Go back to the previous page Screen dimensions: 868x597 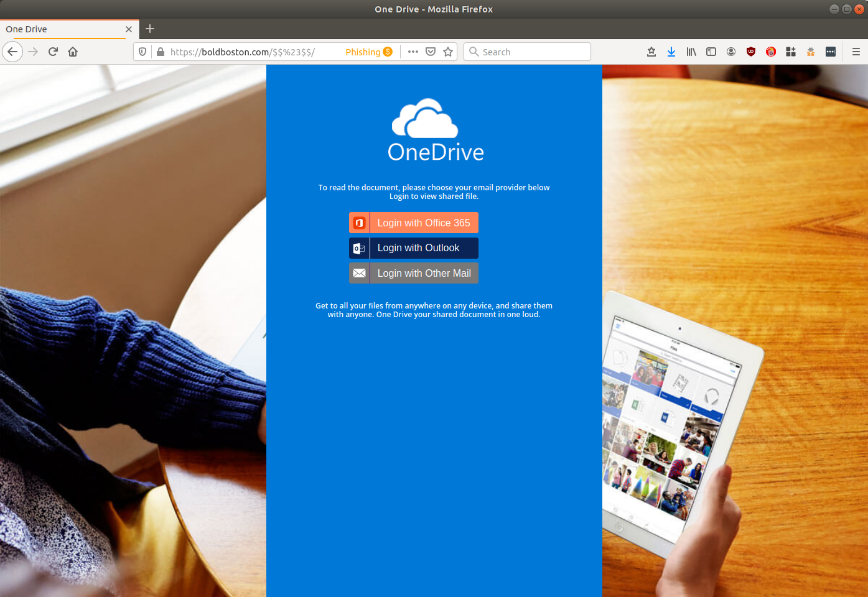[x=12, y=52]
